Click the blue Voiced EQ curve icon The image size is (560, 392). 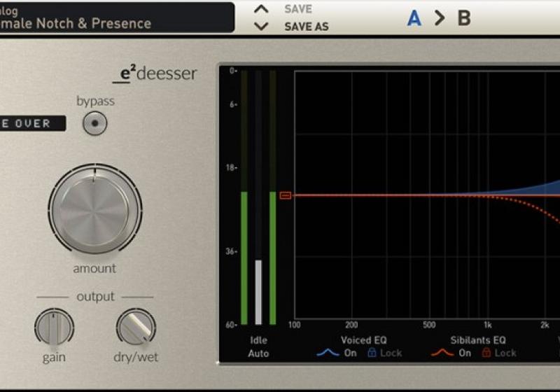click(x=328, y=353)
